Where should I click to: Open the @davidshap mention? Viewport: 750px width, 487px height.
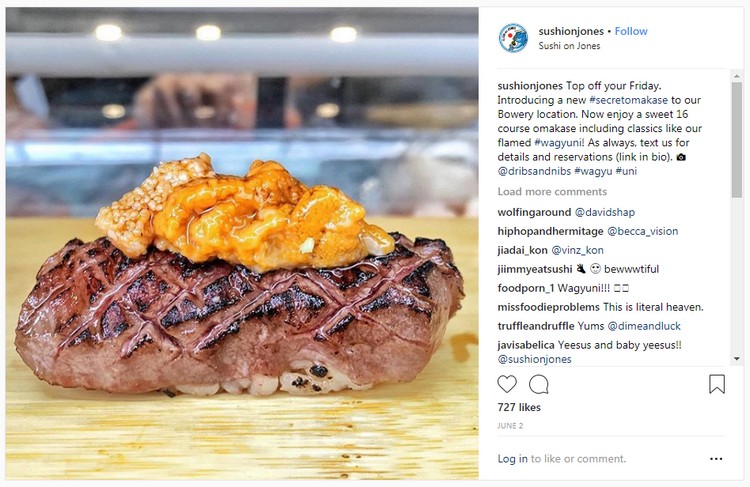click(x=605, y=212)
